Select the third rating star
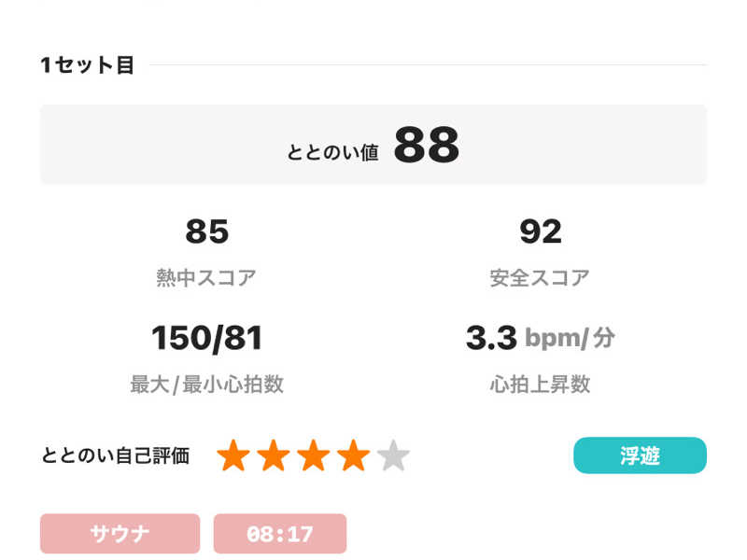Screen dimensions: 747x560 (314, 456)
